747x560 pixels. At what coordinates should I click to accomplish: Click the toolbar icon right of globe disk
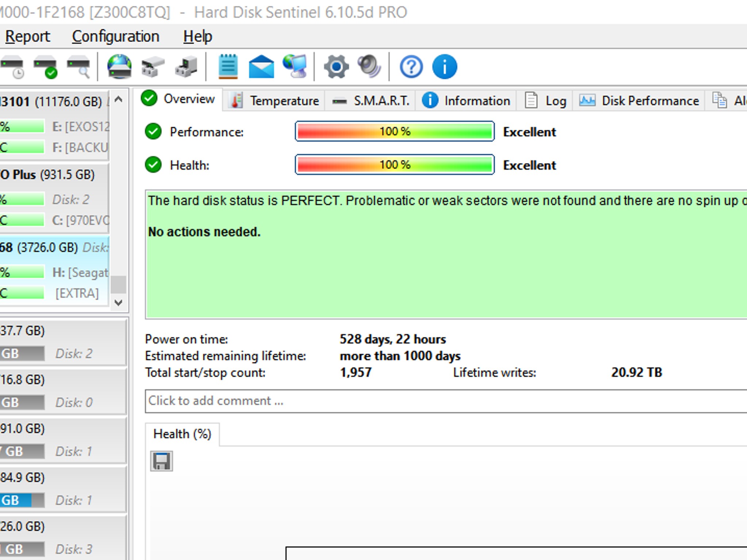coord(153,67)
